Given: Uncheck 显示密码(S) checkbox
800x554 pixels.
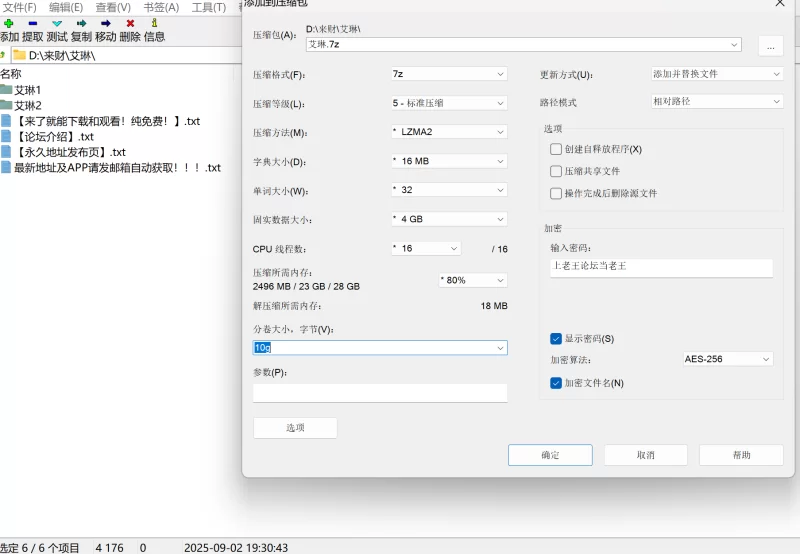Looking at the screenshot, I should [x=556, y=338].
